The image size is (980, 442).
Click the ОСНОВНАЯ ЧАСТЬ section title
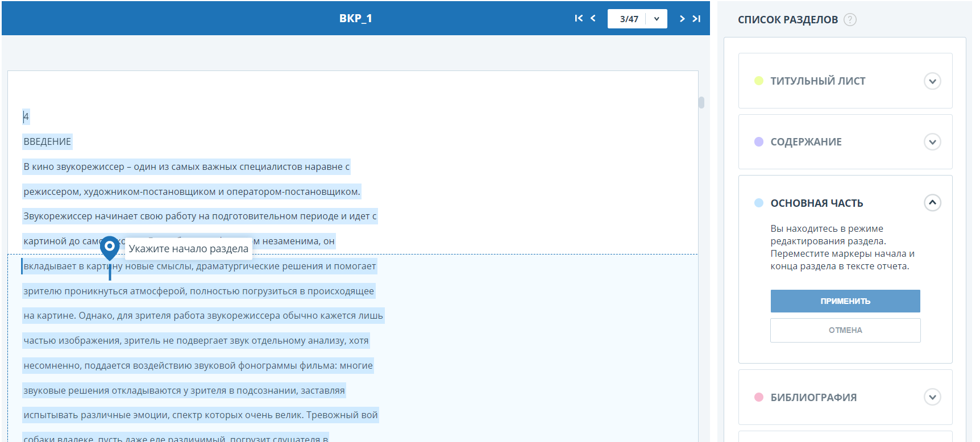pos(816,203)
